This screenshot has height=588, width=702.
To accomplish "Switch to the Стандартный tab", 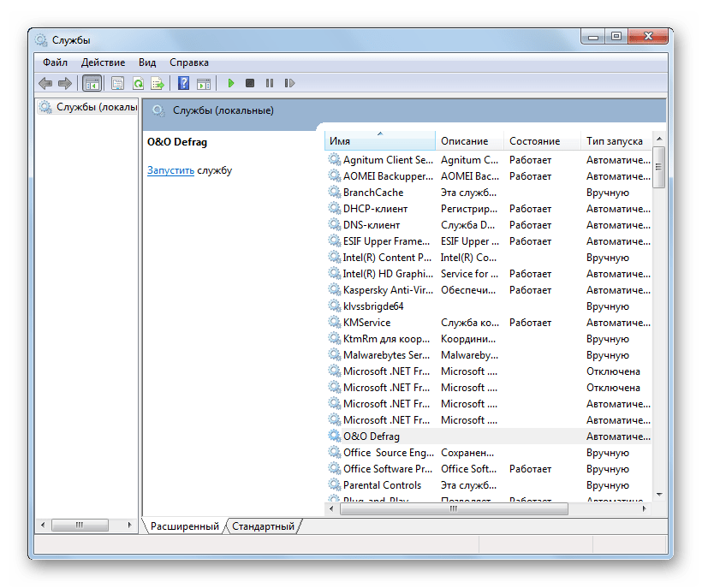I will pyautogui.click(x=263, y=526).
